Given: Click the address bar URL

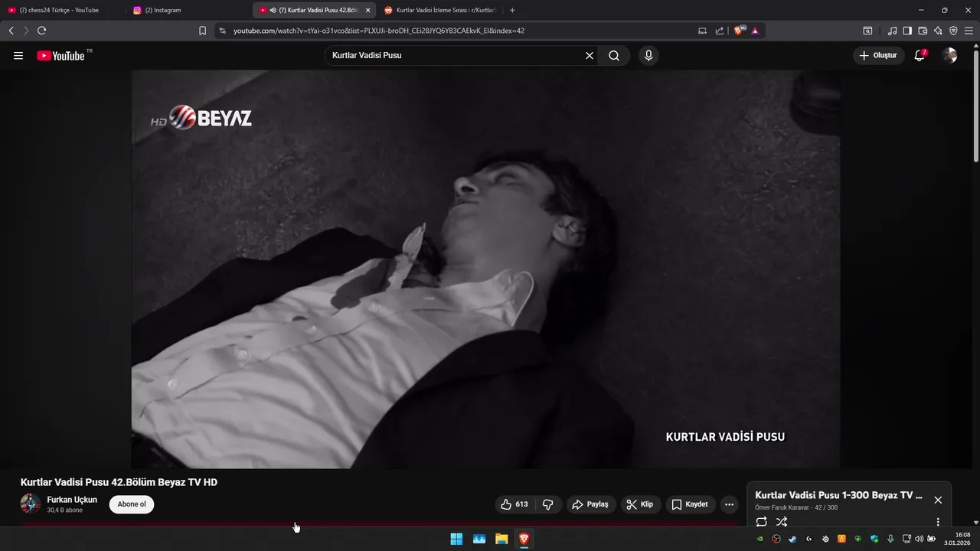Looking at the screenshot, I should 379,31.
